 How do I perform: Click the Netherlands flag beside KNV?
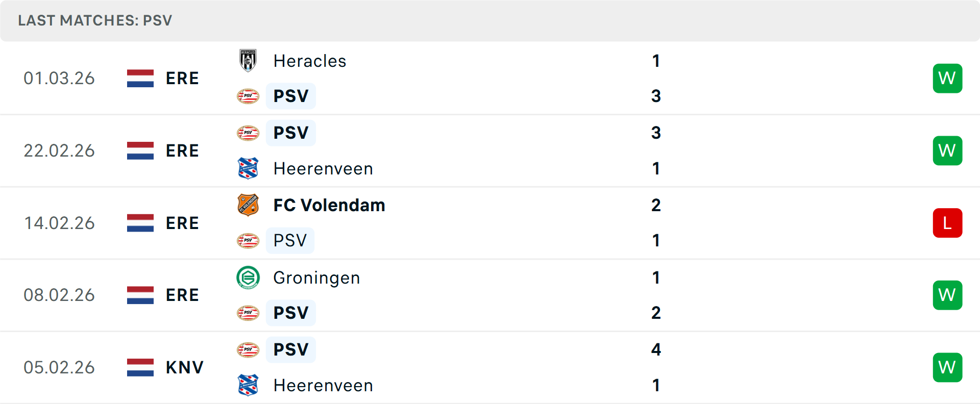[140, 367]
